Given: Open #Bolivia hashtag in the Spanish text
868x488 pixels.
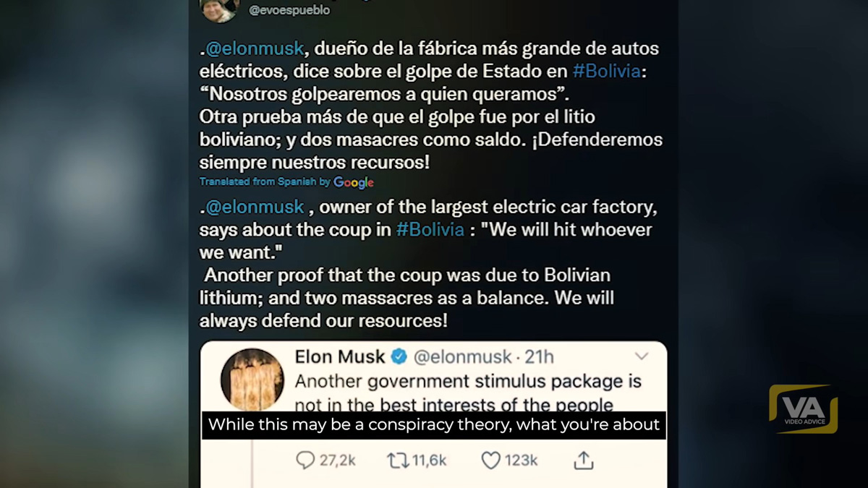Looking at the screenshot, I should coord(606,72).
